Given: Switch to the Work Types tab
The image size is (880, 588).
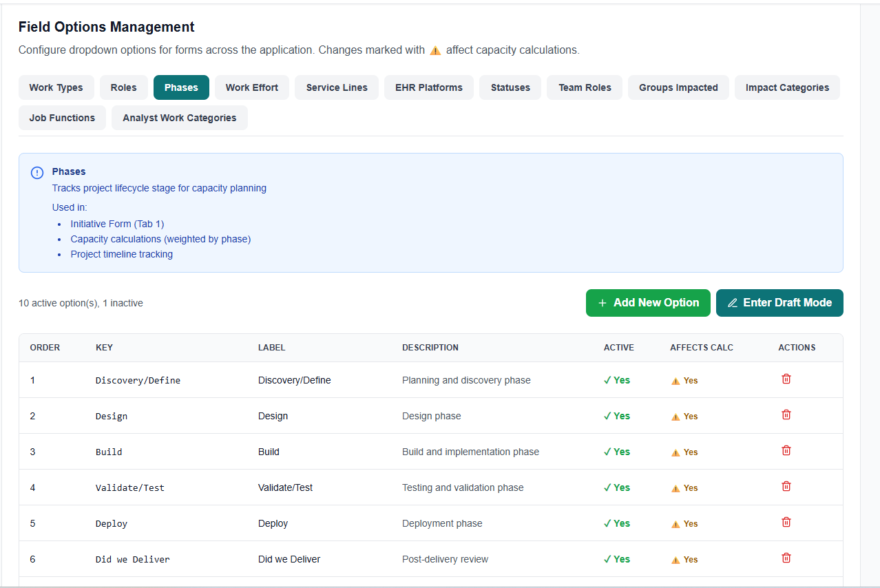Looking at the screenshot, I should [56, 87].
